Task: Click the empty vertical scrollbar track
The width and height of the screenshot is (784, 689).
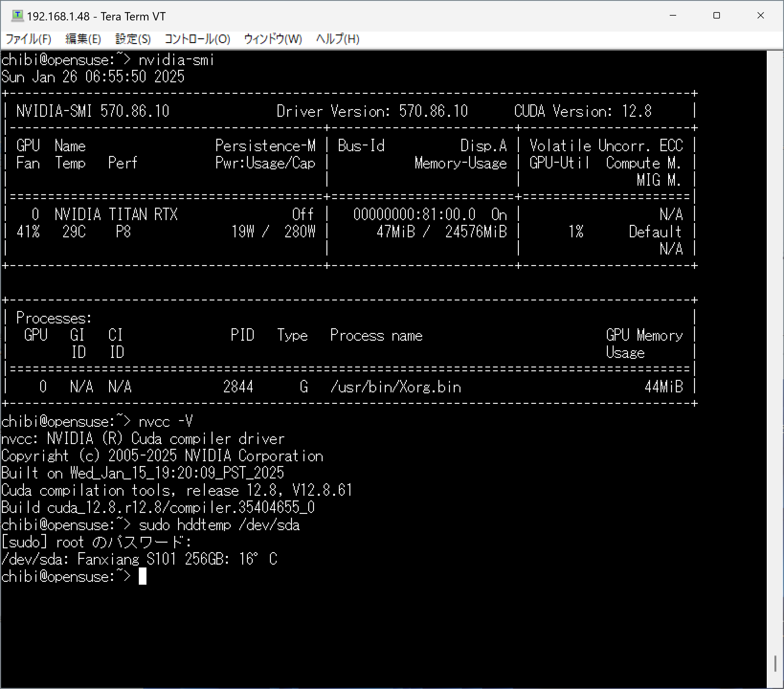Action: (775, 345)
